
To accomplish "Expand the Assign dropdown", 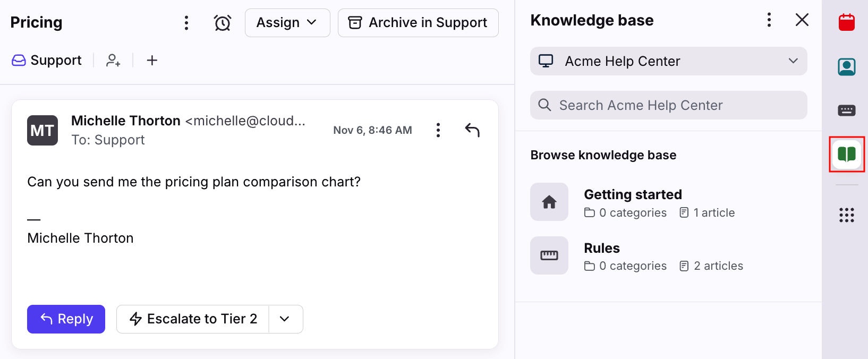I will pyautogui.click(x=287, y=23).
